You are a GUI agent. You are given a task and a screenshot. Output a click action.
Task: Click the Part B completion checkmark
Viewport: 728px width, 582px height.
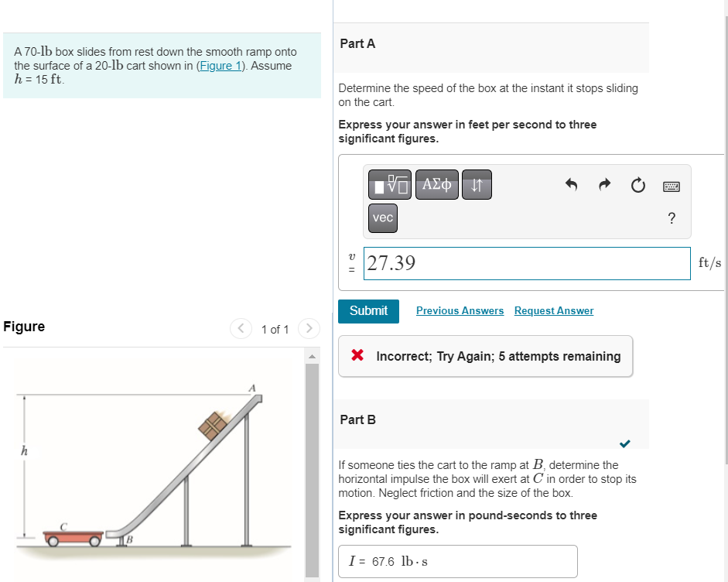tap(624, 443)
